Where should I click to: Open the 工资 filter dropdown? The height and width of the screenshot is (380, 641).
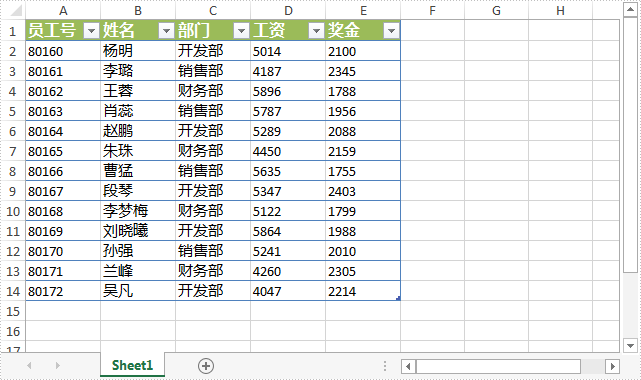tap(316, 31)
